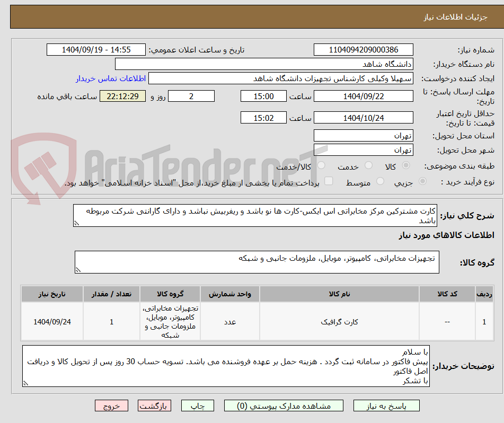Screen dimensions: 504x423
Task: Click the خروج exit button
Action: click(x=111, y=406)
